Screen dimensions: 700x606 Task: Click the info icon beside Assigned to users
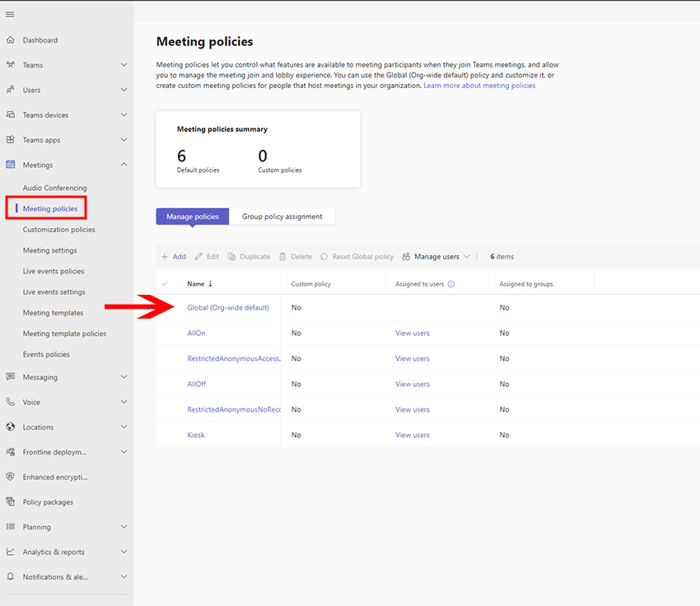click(x=451, y=284)
